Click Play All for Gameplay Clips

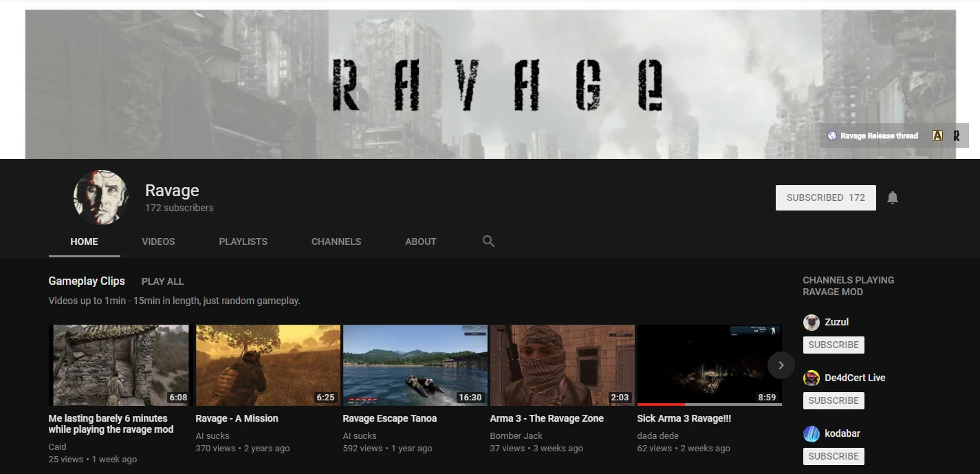click(162, 281)
